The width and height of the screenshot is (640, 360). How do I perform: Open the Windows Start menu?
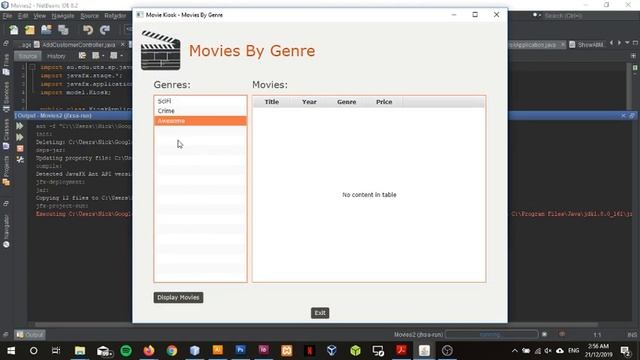pos(11,351)
